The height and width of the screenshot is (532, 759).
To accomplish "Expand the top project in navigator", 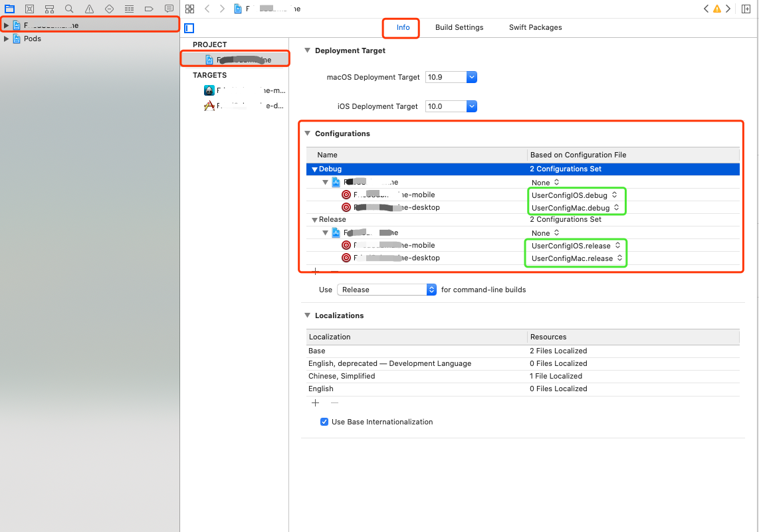I will coord(6,25).
